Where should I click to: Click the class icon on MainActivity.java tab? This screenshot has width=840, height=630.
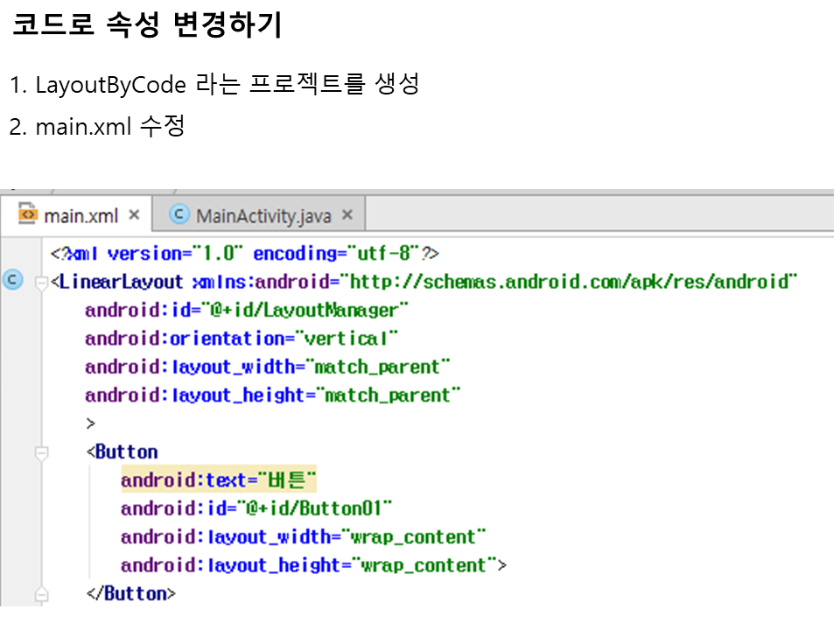pyautogui.click(x=180, y=214)
